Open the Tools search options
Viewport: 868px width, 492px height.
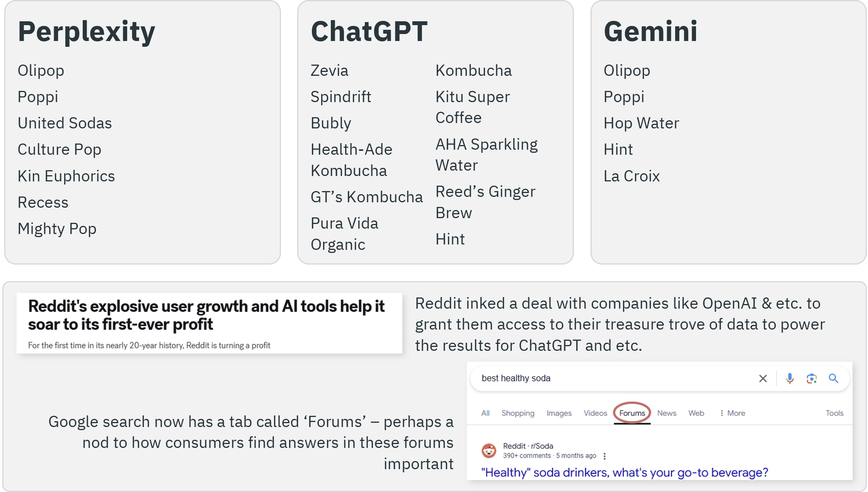point(834,413)
